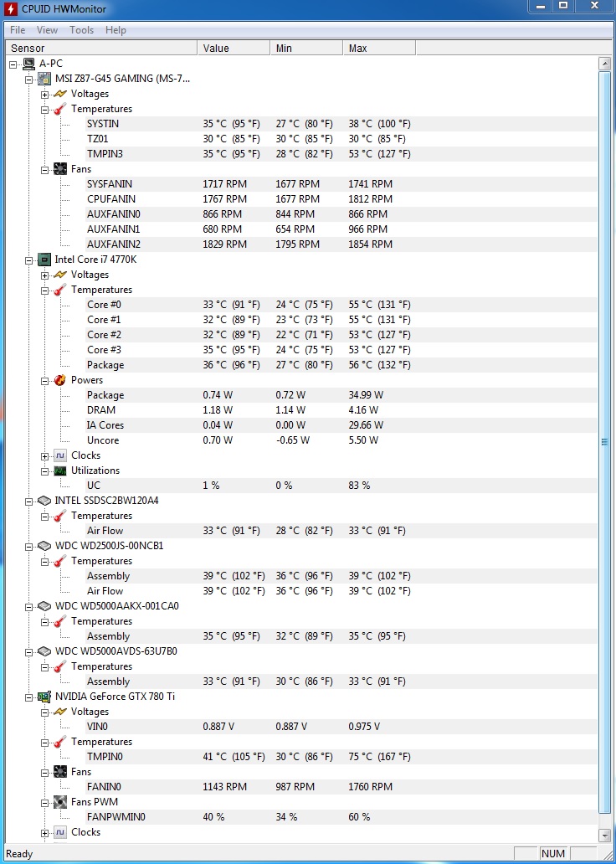The width and height of the screenshot is (616, 864).
Task: Click the motherboard Temperatures thermometer icon
Action: click(x=60, y=109)
